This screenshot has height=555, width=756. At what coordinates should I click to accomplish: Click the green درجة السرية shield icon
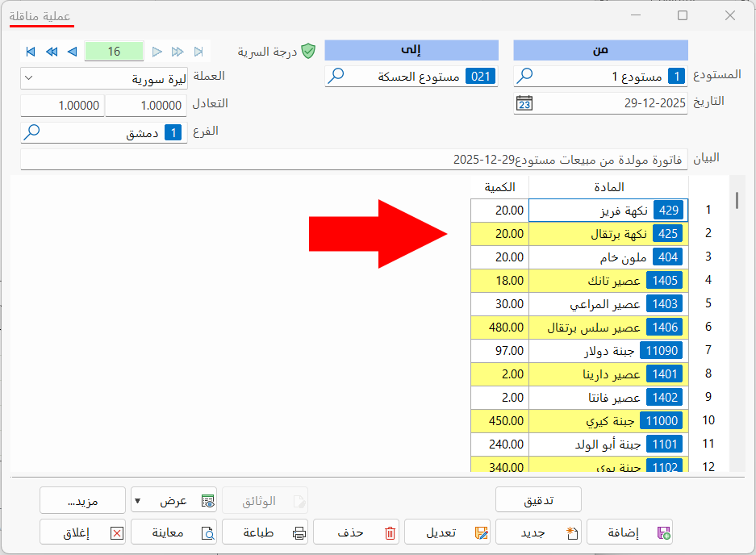click(x=307, y=49)
